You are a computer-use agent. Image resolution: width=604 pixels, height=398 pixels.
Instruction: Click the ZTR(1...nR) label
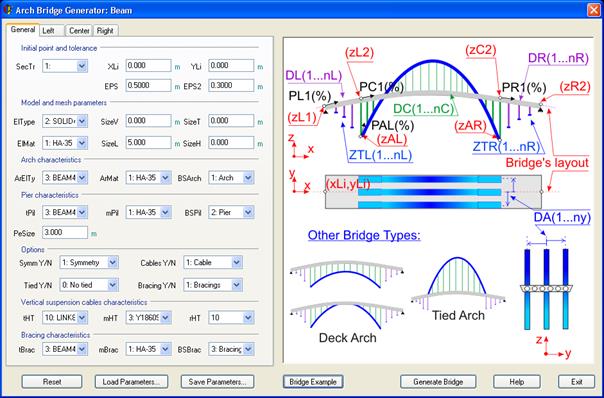pyautogui.click(x=507, y=147)
